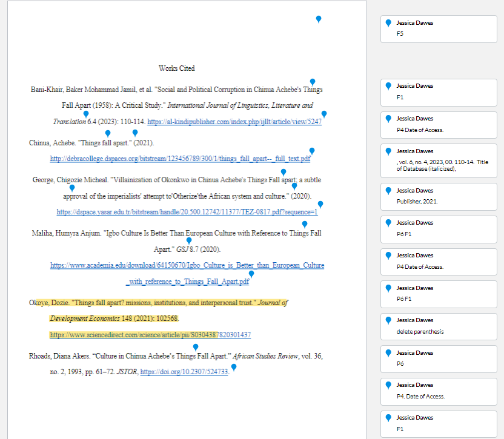This screenshot has height=439, width=504.
Task: Open the al-kindipublisher.com article link
Action: [x=234, y=122]
